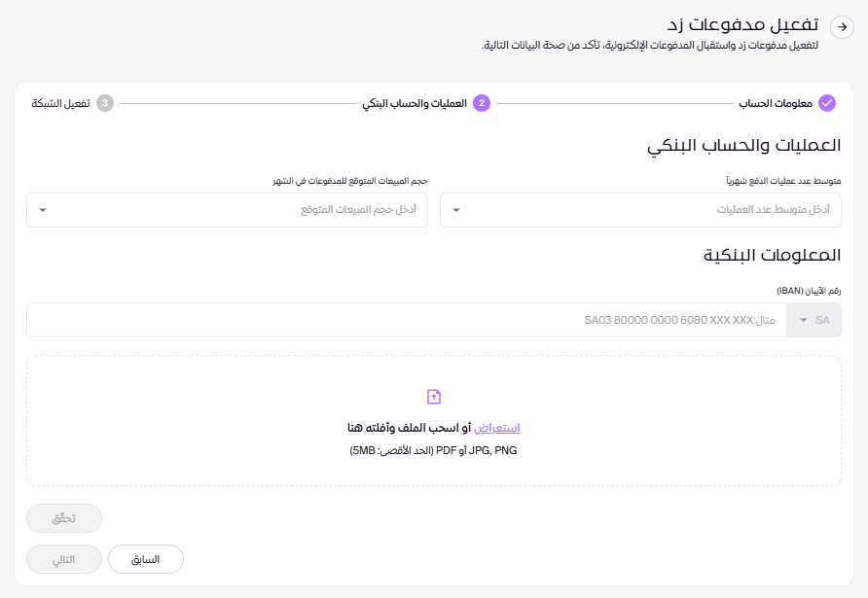This screenshot has width=868, height=598.
Task: Click the file upload icon in the drop zone
Action: coord(434,397)
